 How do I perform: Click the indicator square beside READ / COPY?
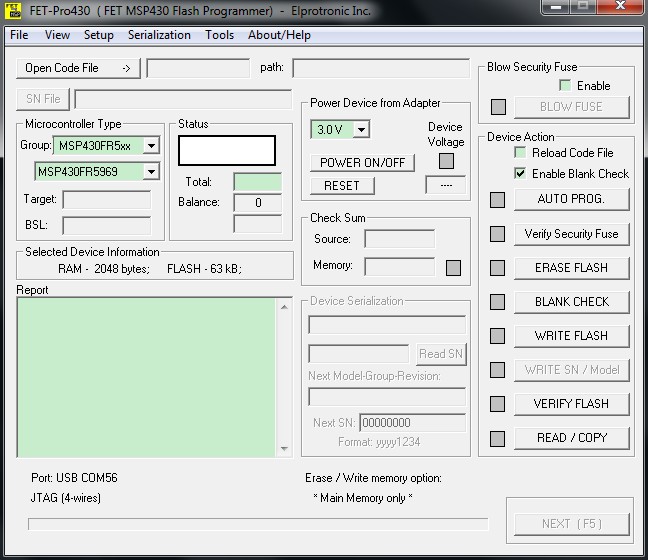point(497,439)
